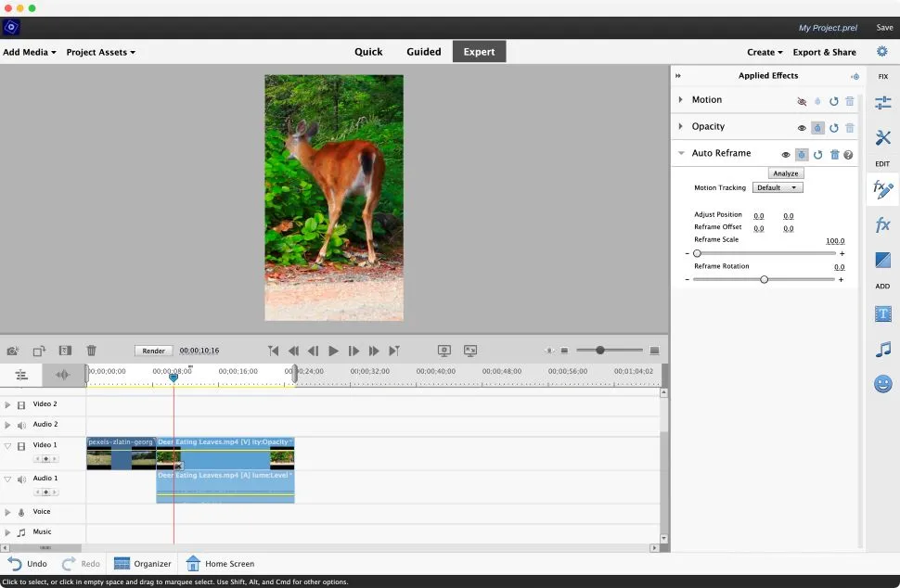Open the Music panel icon
The image size is (900, 588).
pos(882,349)
